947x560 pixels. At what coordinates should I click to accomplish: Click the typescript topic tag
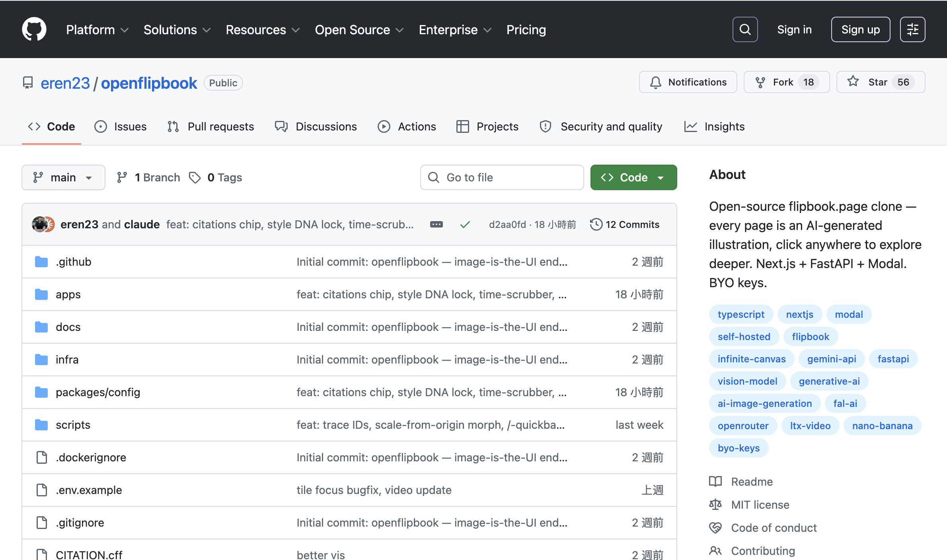pyautogui.click(x=741, y=314)
